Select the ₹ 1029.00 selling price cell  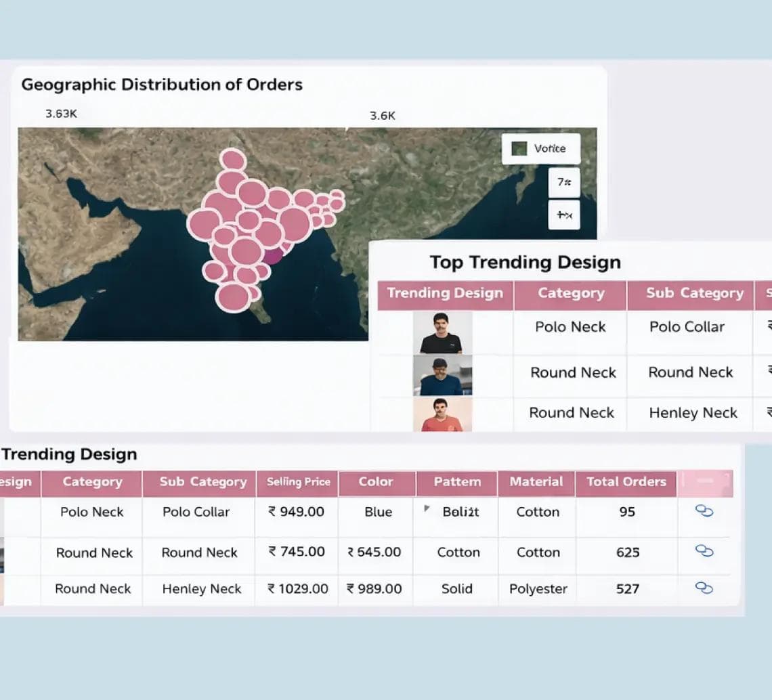coord(298,589)
